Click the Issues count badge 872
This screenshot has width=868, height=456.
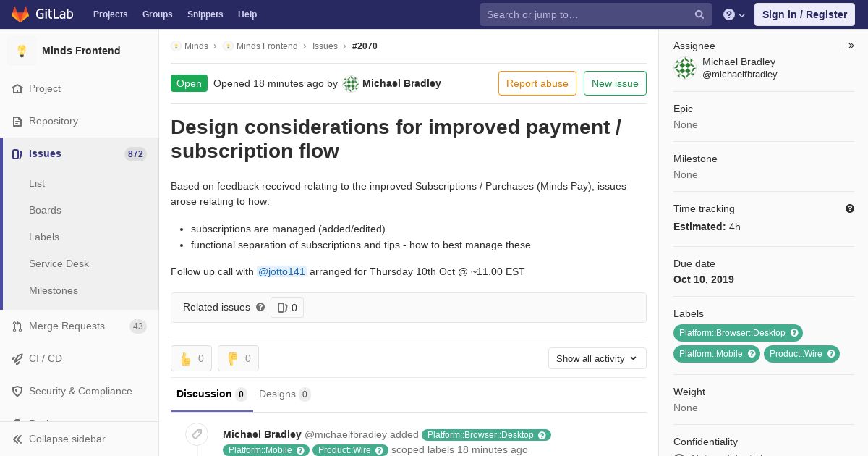[x=135, y=154]
